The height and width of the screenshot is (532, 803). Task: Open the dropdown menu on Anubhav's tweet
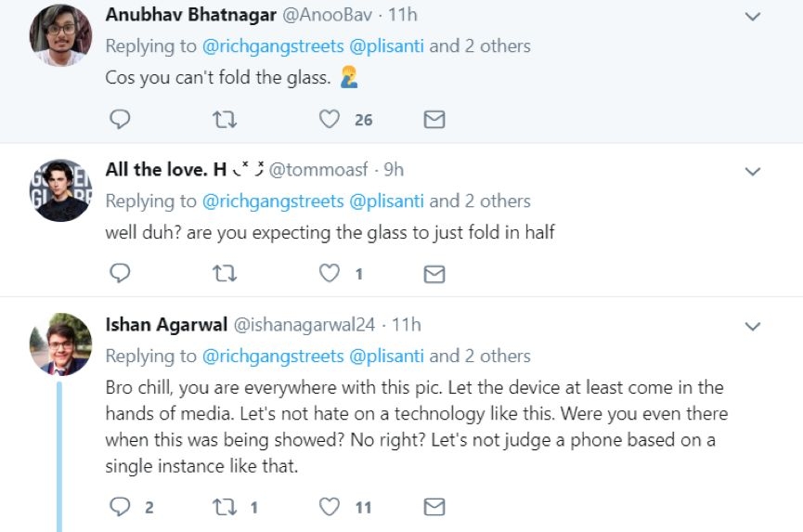click(753, 17)
